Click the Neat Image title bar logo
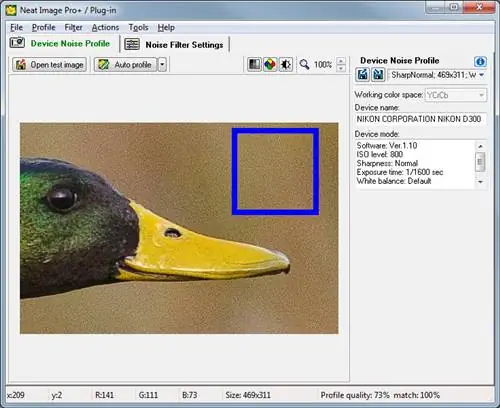500x408 pixels. coord(11,10)
